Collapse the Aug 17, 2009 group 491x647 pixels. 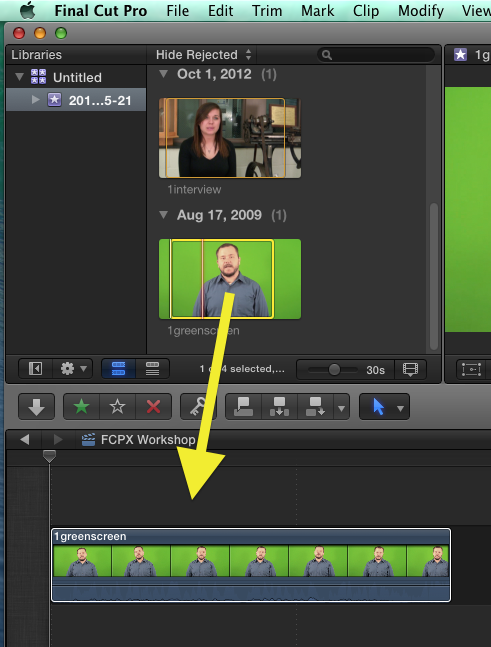tap(164, 215)
